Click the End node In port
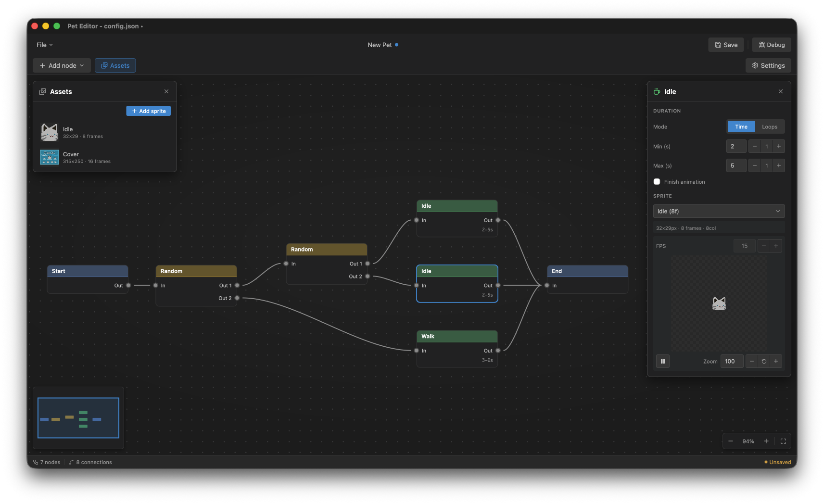The height and width of the screenshot is (504, 824). tap(547, 285)
